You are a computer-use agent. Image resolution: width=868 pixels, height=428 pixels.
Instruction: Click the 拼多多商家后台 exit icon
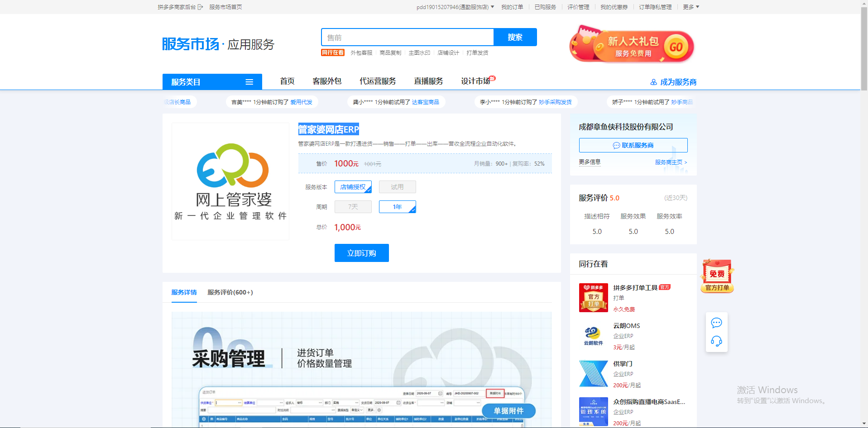200,7
